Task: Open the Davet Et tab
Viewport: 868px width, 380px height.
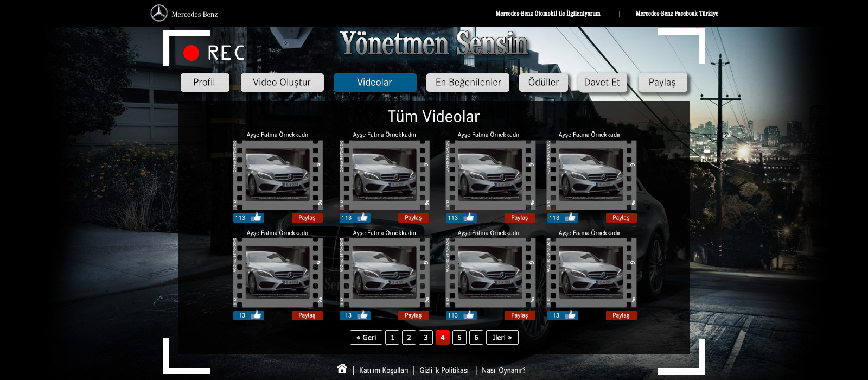Action: [x=602, y=83]
